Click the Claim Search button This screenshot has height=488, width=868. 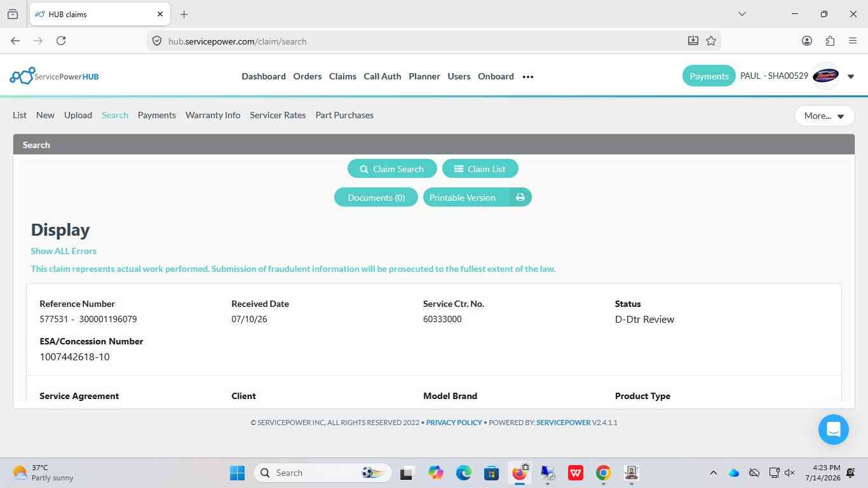[392, 169]
